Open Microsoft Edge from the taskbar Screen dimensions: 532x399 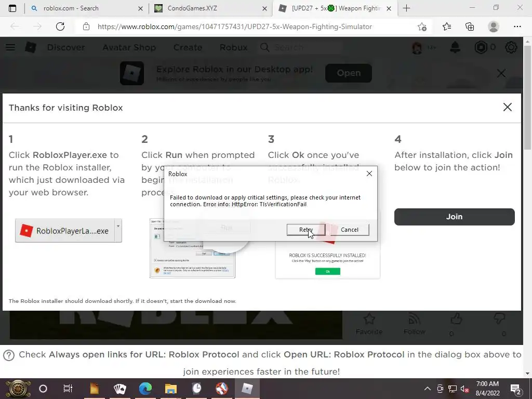point(145,389)
